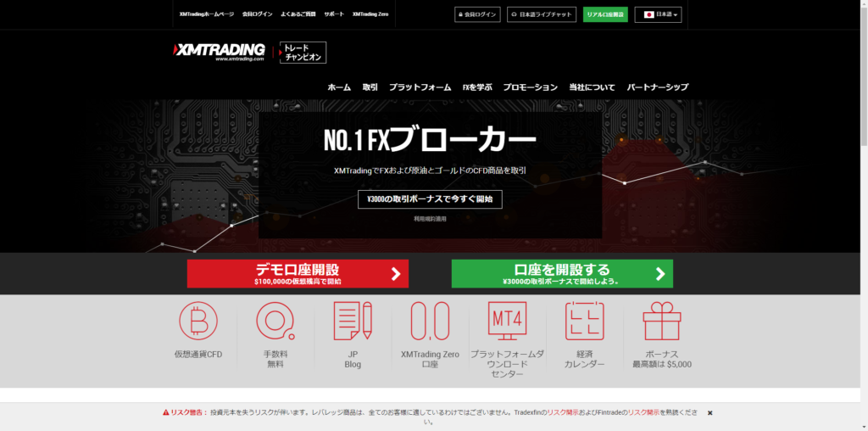The height and width of the screenshot is (431, 868).
Task: Open the プロモーション menu
Action: tap(531, 87)
